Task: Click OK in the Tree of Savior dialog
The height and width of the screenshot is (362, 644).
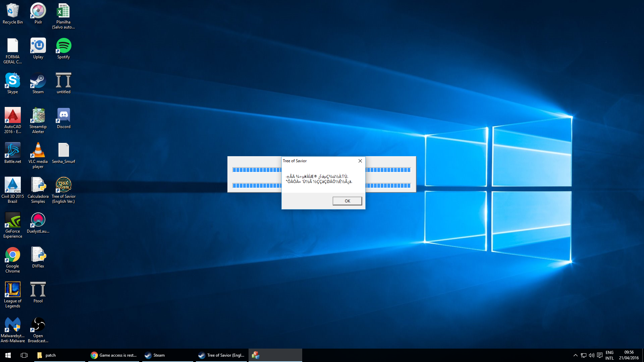Action: pos(347,201)
